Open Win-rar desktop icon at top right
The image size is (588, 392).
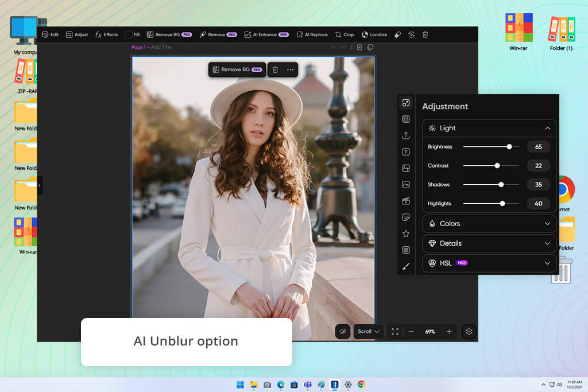[x=519, y=32]
